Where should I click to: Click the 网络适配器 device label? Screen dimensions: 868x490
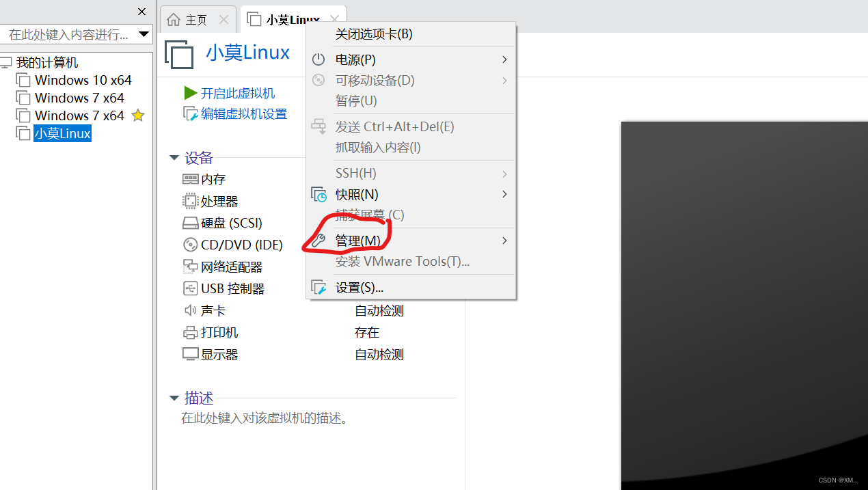point(232,267)
